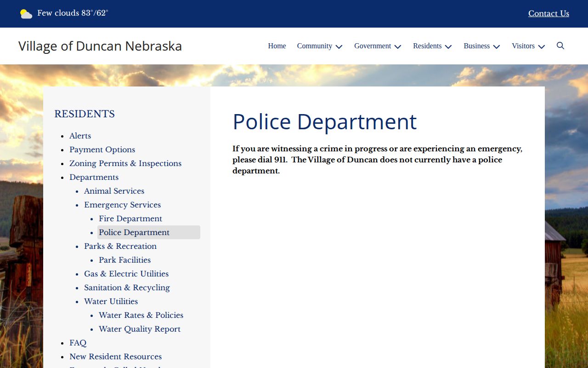Open Parks & Recreation page
This screenshot has width=588, height=368.
tap(120, 246)
